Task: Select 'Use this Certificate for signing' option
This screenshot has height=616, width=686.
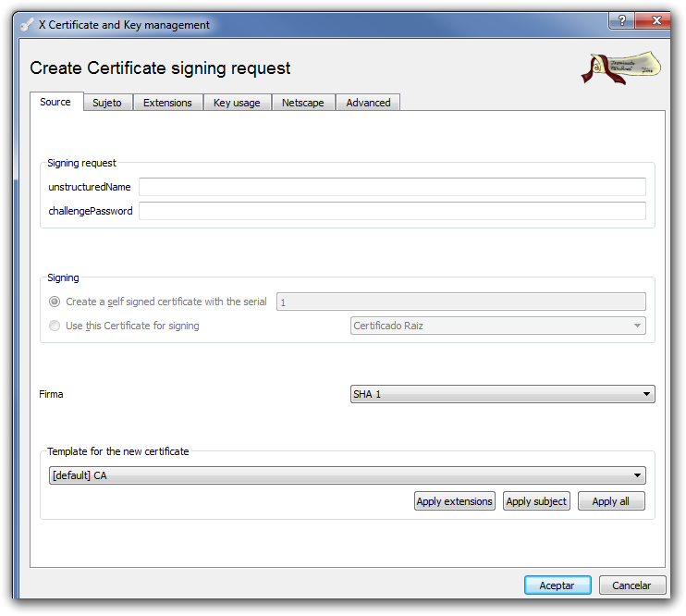Action: (x=55, y=326)
